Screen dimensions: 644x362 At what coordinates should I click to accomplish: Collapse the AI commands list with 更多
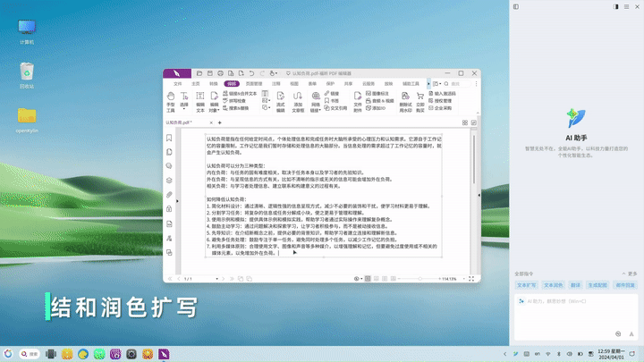click(629, 274)
